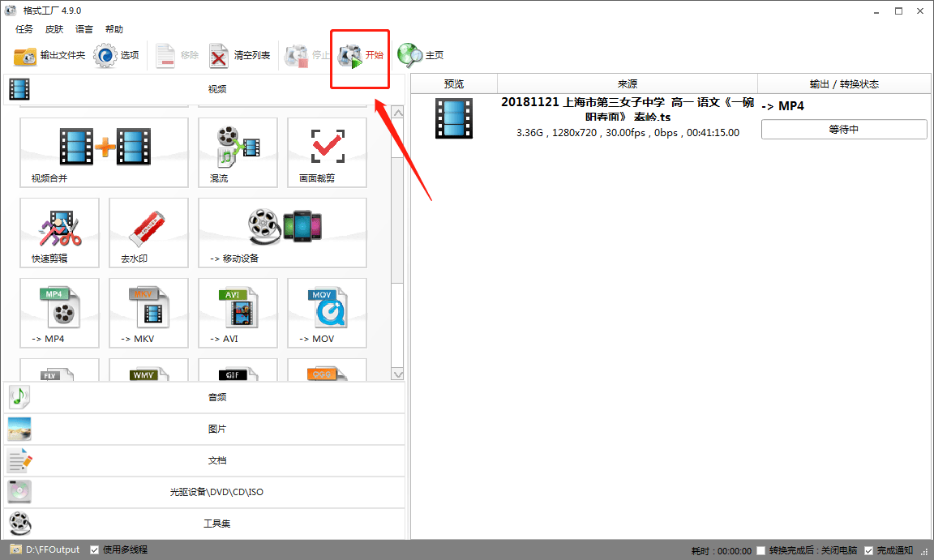This screenshot has width=934, height=560.
Task: Expand the 工具集 toolset category
Action: (x=204, y=523)
